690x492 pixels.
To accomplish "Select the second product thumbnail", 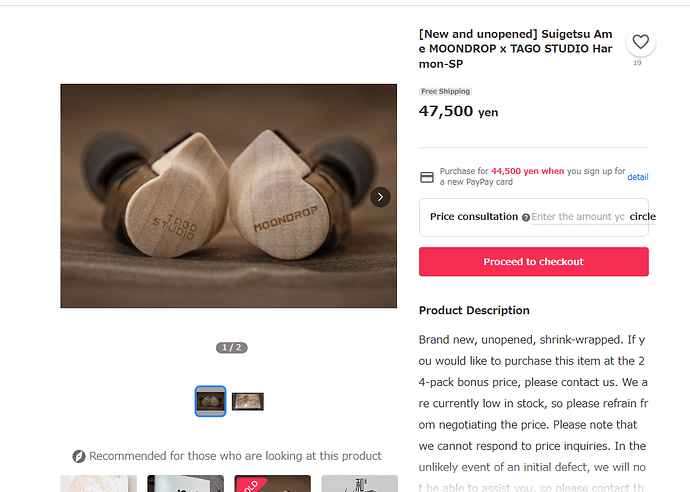I will click(248, 401).
